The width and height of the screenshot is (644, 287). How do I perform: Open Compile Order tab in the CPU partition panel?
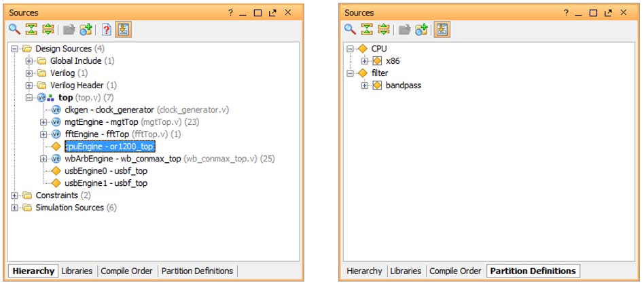point(455,271)
